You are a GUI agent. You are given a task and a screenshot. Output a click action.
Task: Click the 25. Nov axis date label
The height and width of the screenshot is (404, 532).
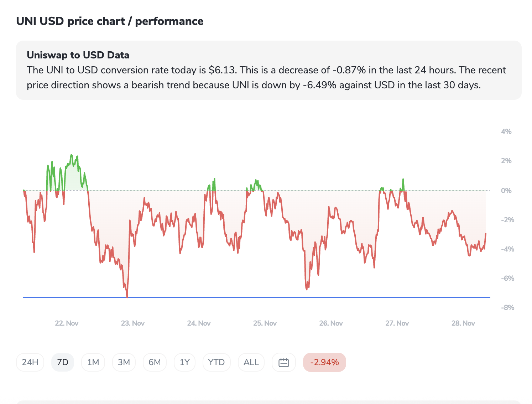tap(265, 323)
